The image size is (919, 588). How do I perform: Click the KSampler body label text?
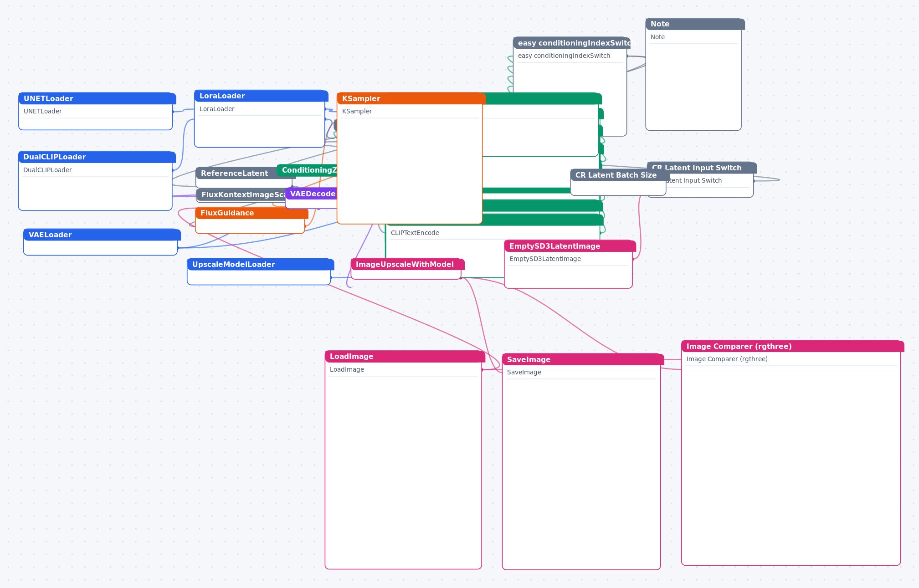tap(357, 111)
